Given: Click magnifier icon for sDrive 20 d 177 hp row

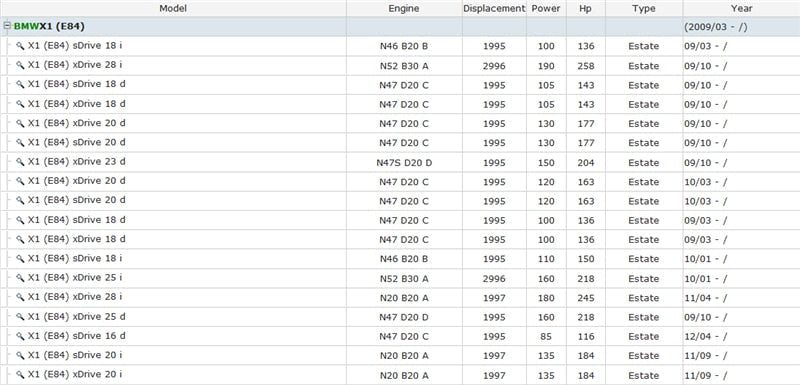Looking at the screenshot, I should [x=20, y=143].
